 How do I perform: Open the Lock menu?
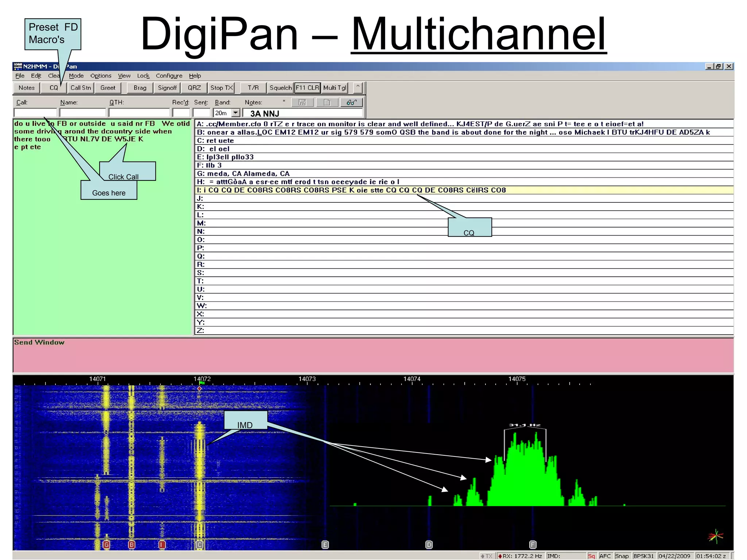tap(143, 76)
